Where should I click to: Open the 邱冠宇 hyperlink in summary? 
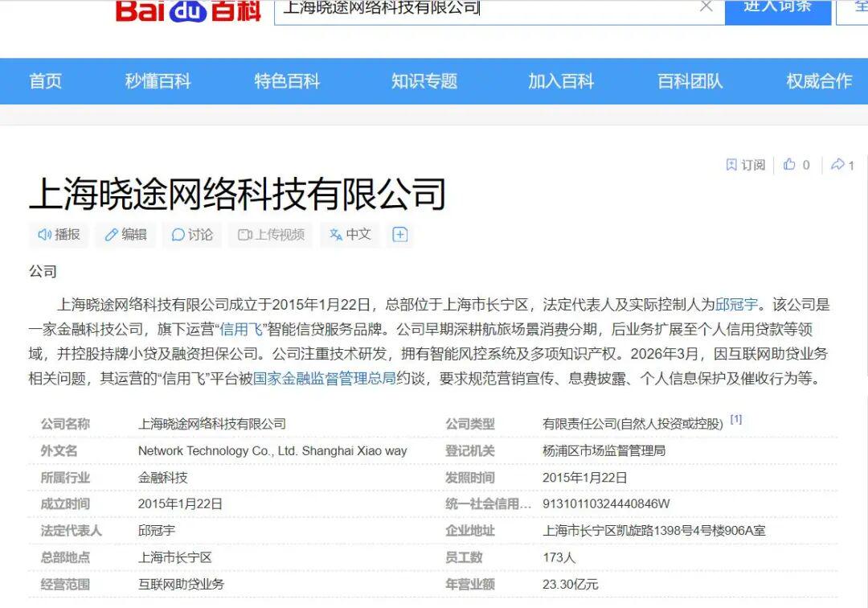736,305
